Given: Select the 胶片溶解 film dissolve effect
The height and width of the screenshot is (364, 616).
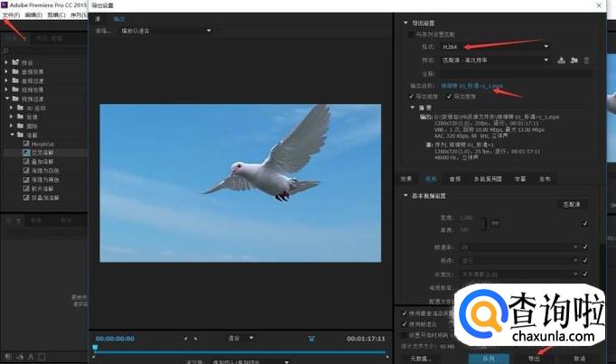Looking at the screenshot, I should (x=42, y=189).
